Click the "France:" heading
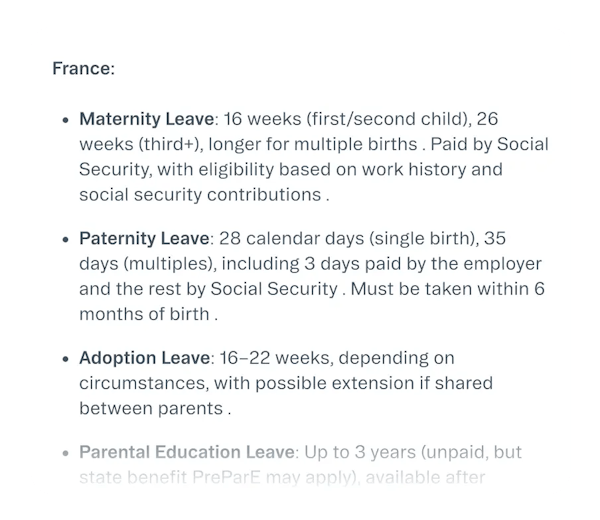The width and height of the screenshot is (600, 520). (83, 70)
